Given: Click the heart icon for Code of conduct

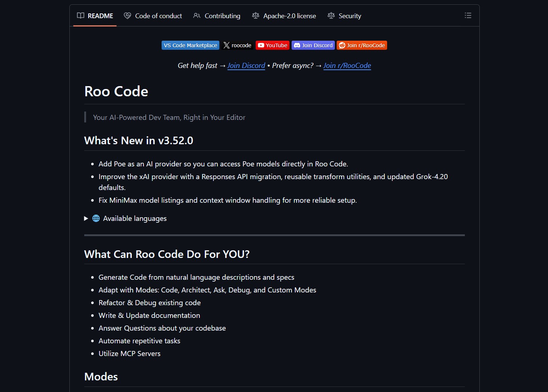Looking at the screenshot, I should tap(127, 16).
